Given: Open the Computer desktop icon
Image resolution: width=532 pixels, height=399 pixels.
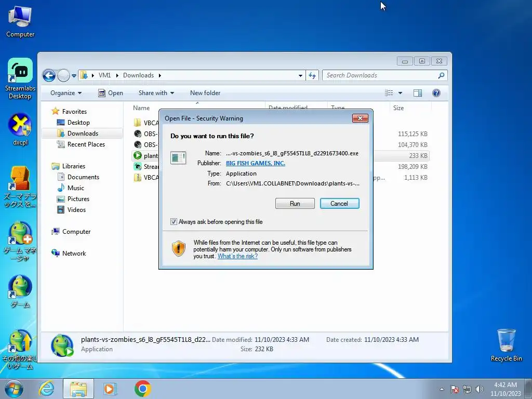Looking at the screenshot, I should click(x=20, y=21).
